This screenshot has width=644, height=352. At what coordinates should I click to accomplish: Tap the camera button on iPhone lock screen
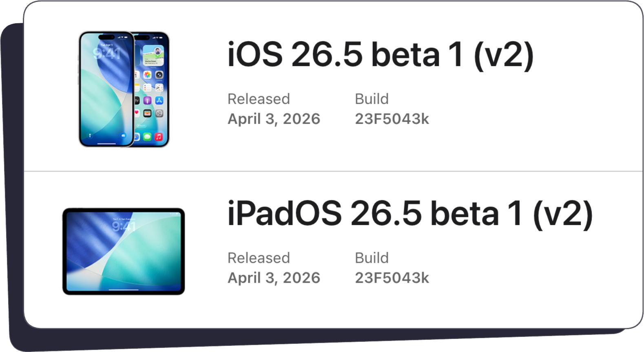click(123, 135)
